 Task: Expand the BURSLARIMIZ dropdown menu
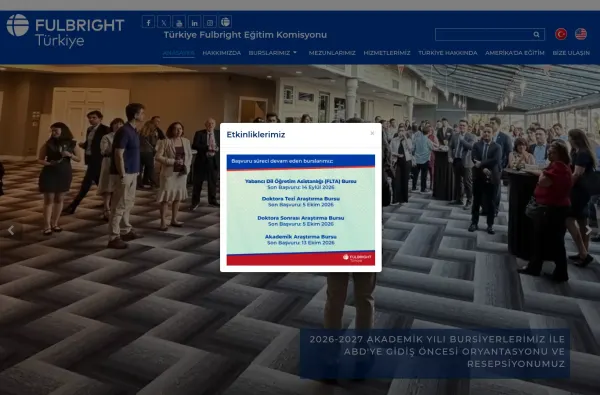tap(272, 53)
